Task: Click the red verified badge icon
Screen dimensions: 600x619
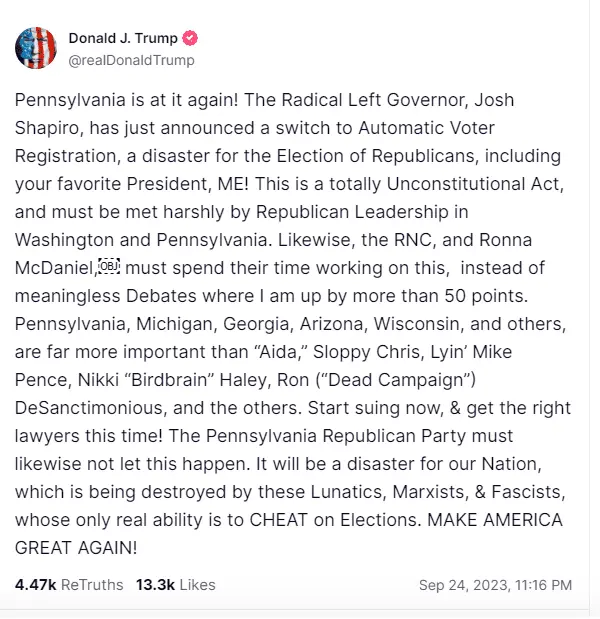Action: (x=190, y=39)
